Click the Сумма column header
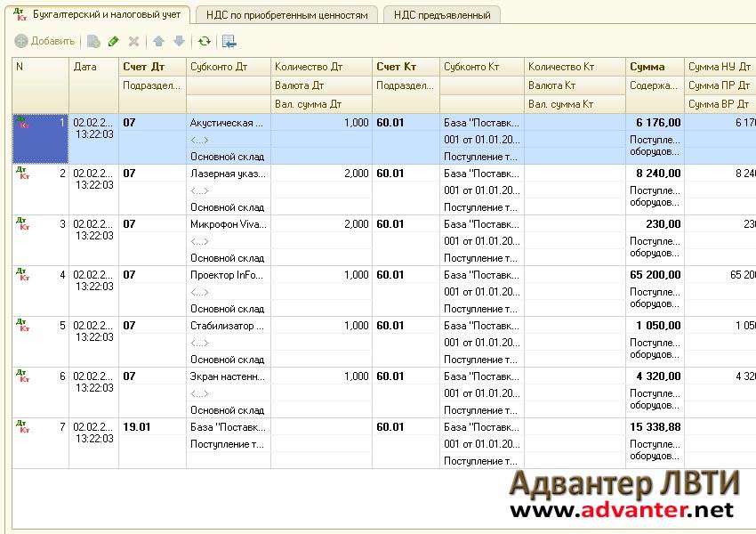This screenshot has height=534, width=756. (x=655, y=67)
